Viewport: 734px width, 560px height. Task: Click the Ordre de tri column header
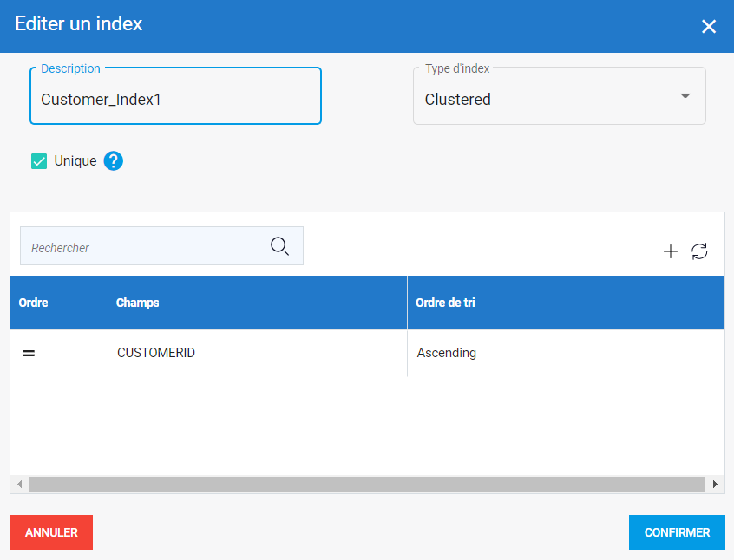coord(446,303)
